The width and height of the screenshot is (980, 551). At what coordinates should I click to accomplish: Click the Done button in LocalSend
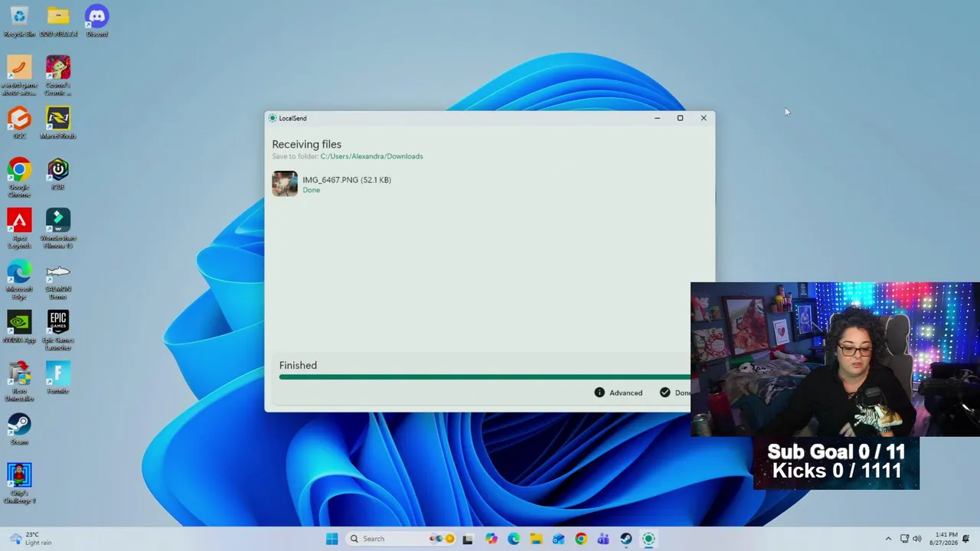[675, 393]
